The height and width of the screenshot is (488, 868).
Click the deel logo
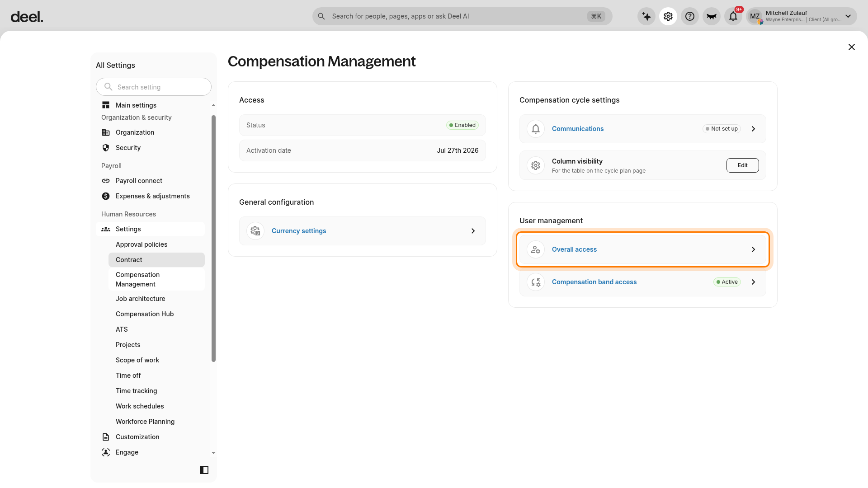click(x=27, y=17)
